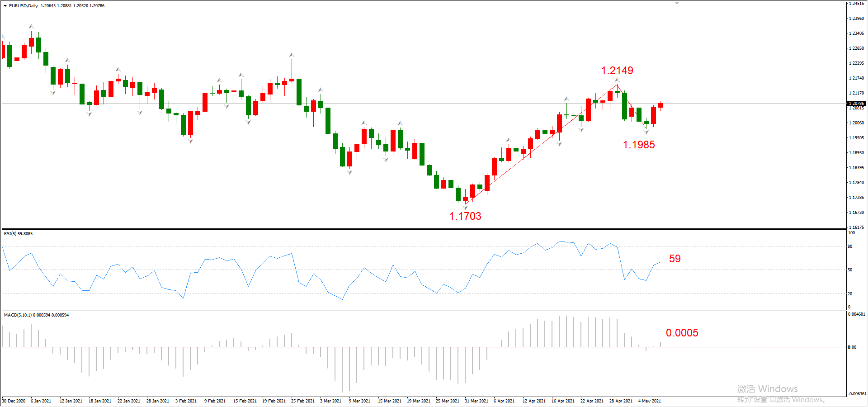Click the 1.17840 price axis label
868x407 pixels.
[x=856, y=183]
